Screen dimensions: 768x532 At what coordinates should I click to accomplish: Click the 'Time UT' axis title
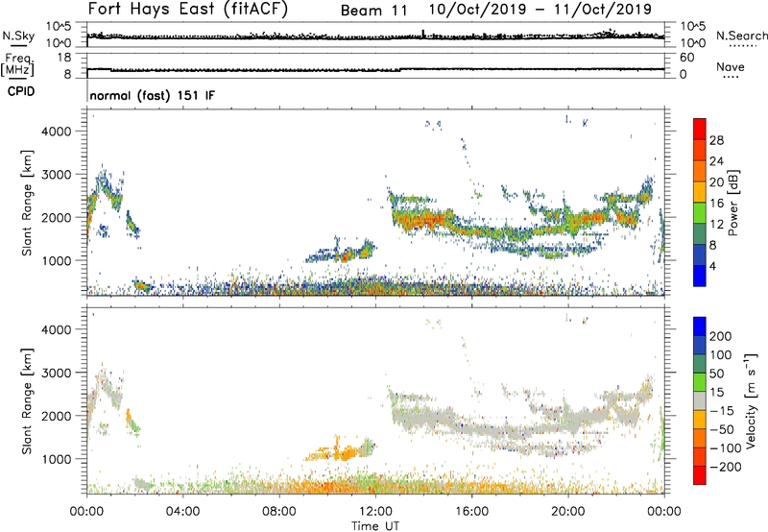375,526
